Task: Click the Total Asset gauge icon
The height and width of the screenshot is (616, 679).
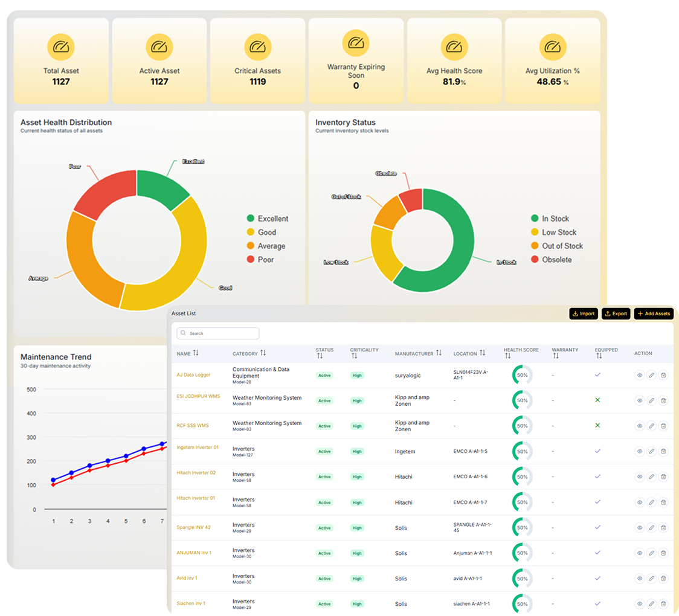Action: coord(61,47)
